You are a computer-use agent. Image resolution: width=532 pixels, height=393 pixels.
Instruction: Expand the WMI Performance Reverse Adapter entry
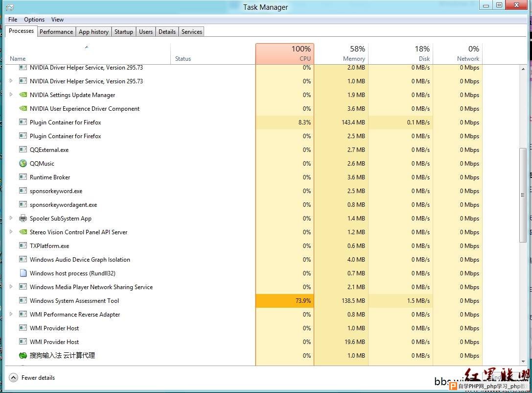11,314
